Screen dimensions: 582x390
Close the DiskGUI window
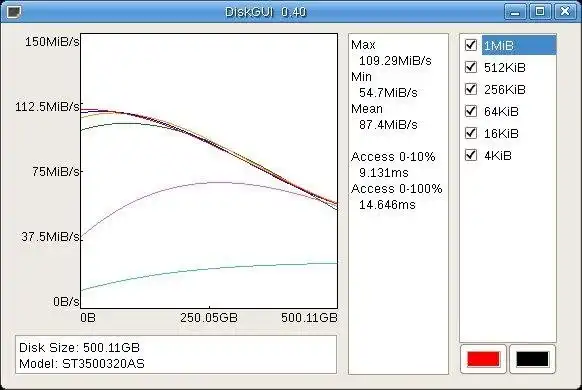(x=565, y=12)
